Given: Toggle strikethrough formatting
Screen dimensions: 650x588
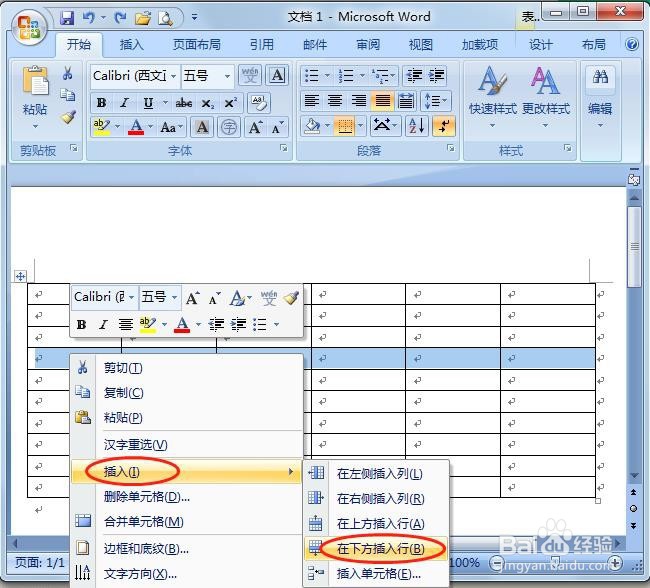Looking at the screenshot, I should point(184,103).
